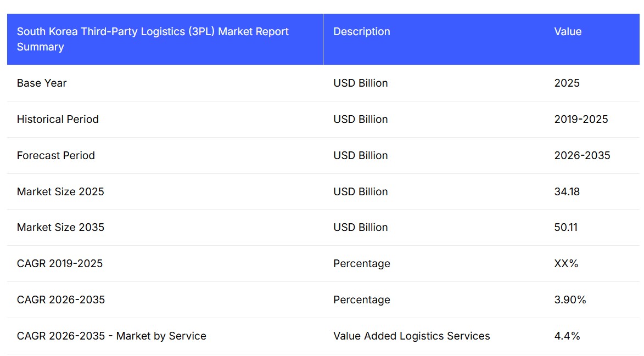Select the Market by Service row label
This screenshot has height=356, width=644.
pos(111,336)
